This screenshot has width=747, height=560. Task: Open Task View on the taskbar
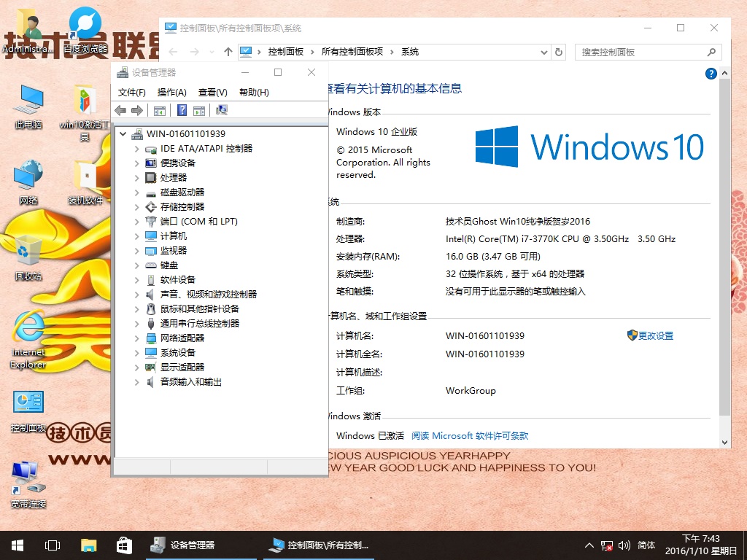(52, 545)
